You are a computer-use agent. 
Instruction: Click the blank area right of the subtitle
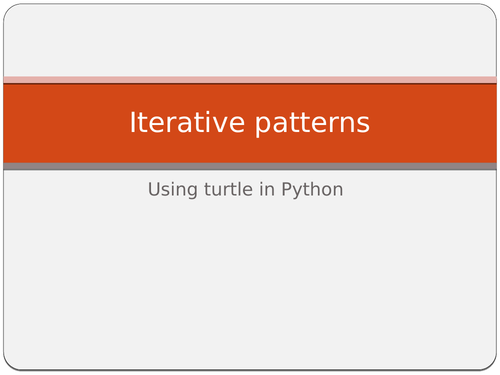point(420,190)
